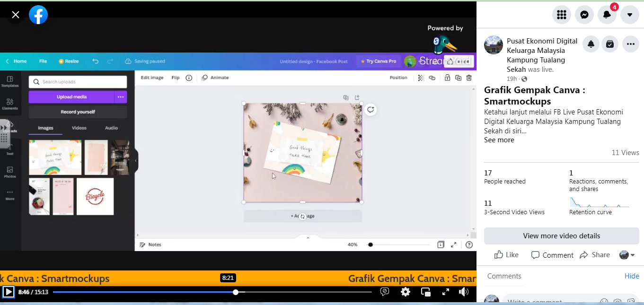Open the Canva help question mark
The height and width of the screenshot is (305, 644).
pos(469,244)
